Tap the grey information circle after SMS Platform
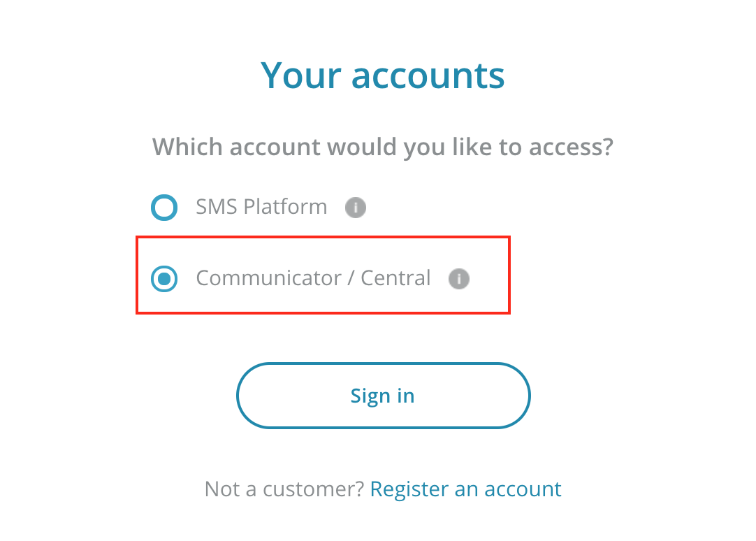Image resolution: width=756 pixels, height=541 pixels. click(x=356, y=208)
